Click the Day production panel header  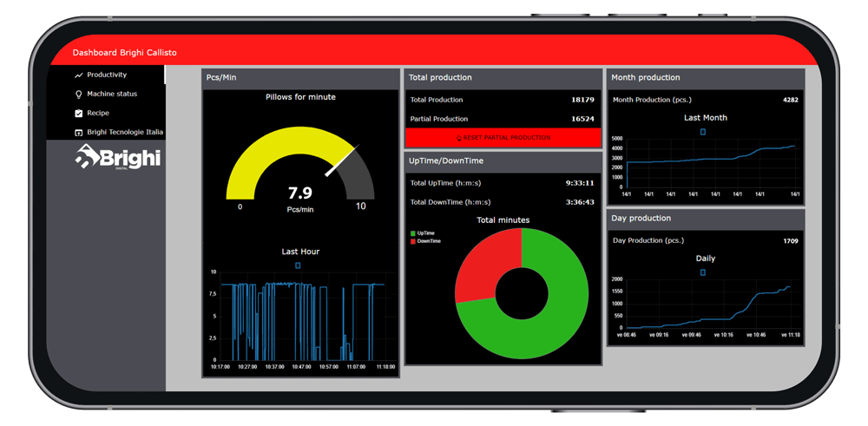point(706,219)
